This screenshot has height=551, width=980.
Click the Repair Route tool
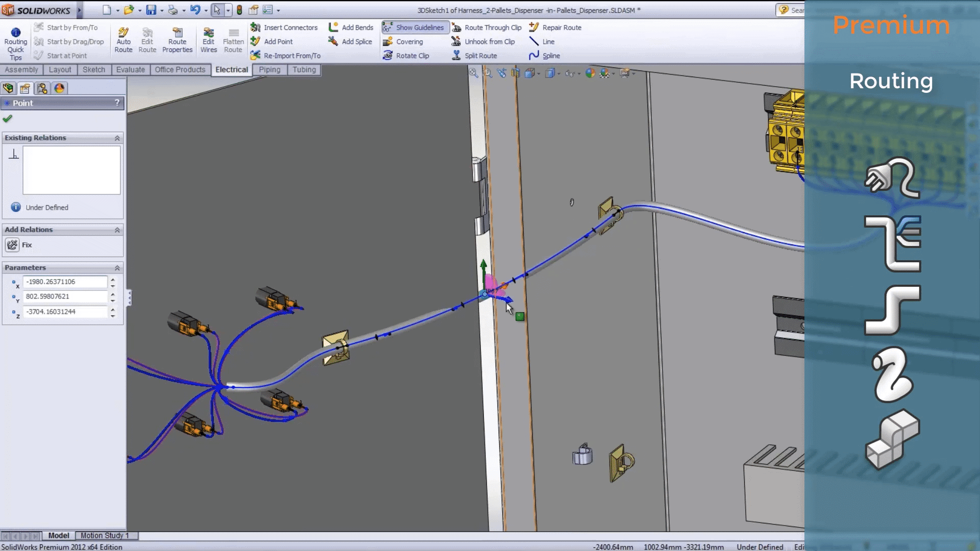tap(555, 28)
